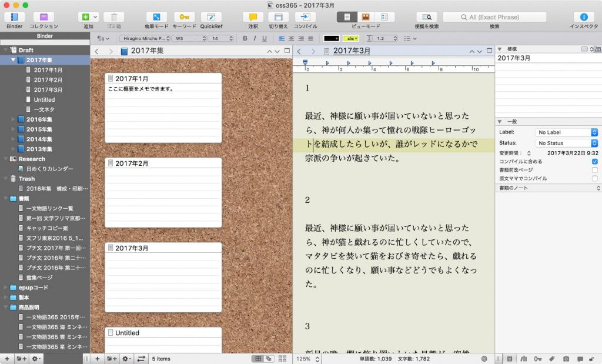602x364 pixels.
Task: Select the Trash folder in binder
Action: 26,179
